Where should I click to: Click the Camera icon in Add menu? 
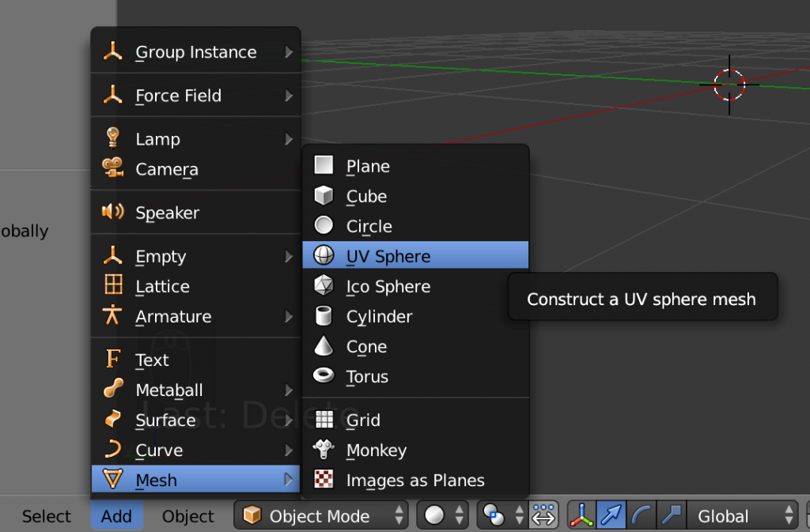[x=112, y=168]
